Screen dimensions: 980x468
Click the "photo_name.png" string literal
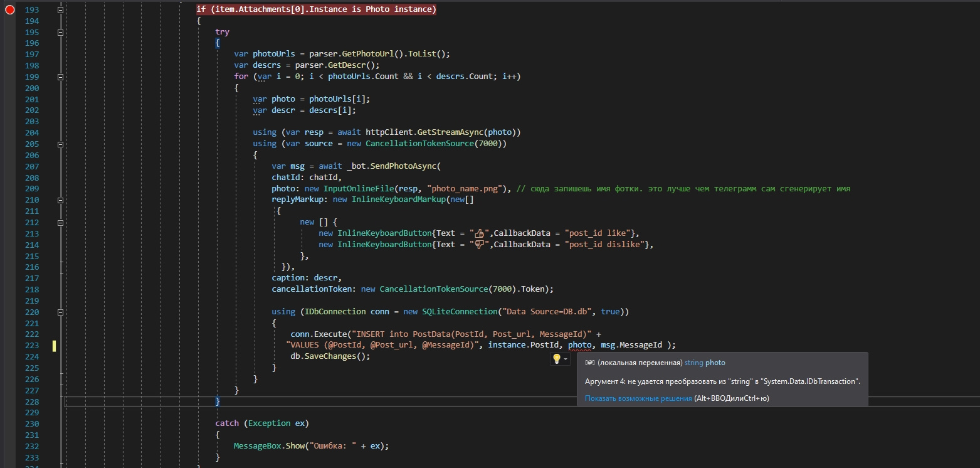[x=465, y=189]
